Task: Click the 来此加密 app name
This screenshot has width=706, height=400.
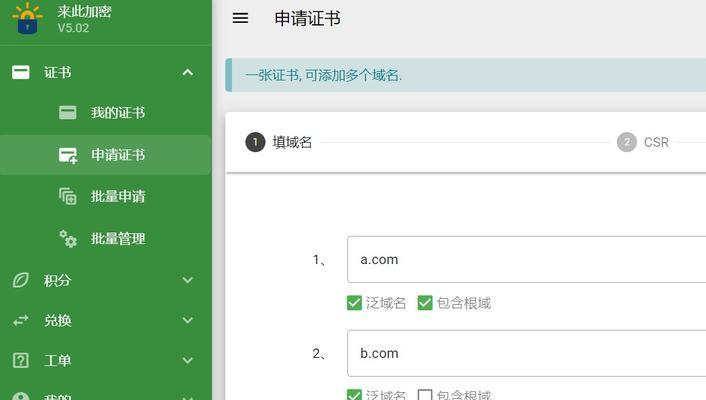Action: click(x=84, y=11)
